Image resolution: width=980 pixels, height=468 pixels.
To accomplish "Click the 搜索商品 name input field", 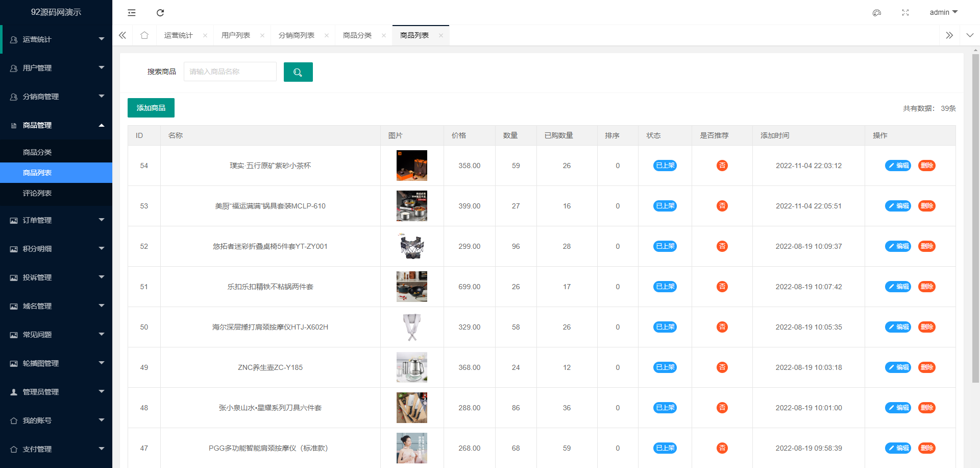I will tap(230, 72).
